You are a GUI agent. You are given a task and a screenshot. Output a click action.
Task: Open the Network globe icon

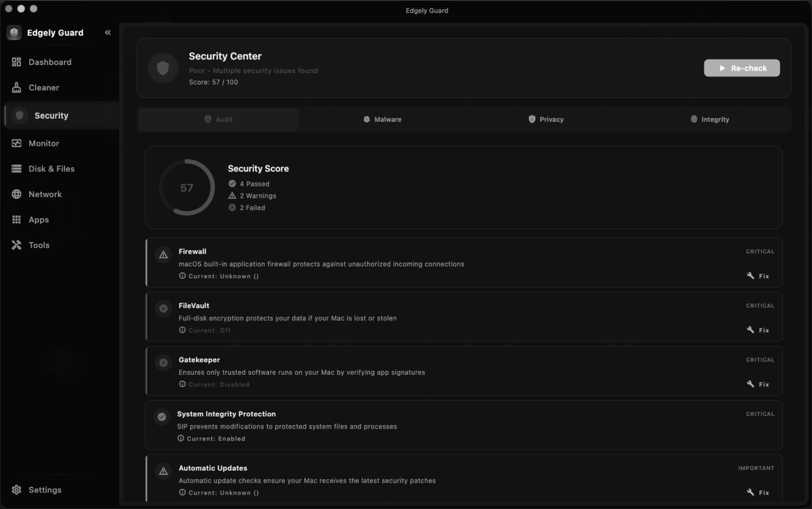click(x=16, y=194)
